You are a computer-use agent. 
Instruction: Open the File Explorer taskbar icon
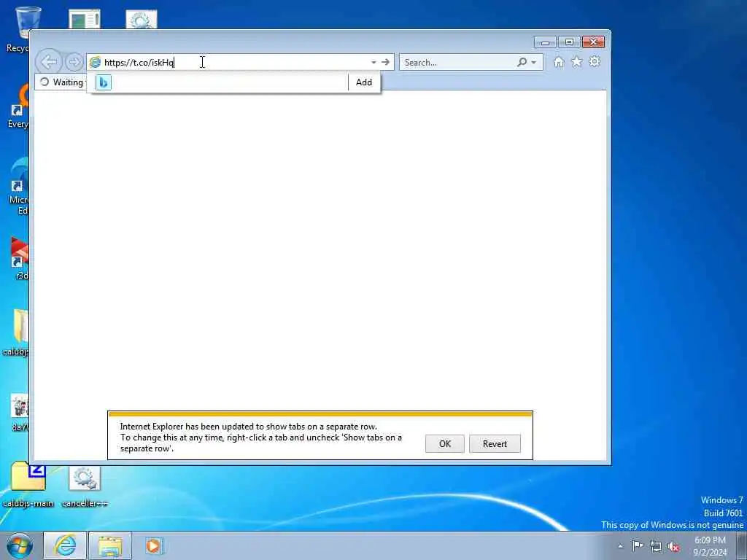(x=110, y=545)
